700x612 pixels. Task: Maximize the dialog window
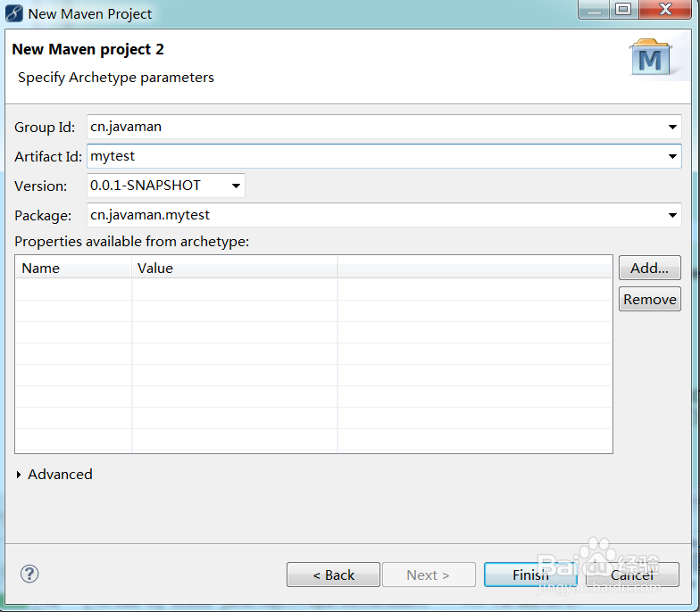point(623,9)
